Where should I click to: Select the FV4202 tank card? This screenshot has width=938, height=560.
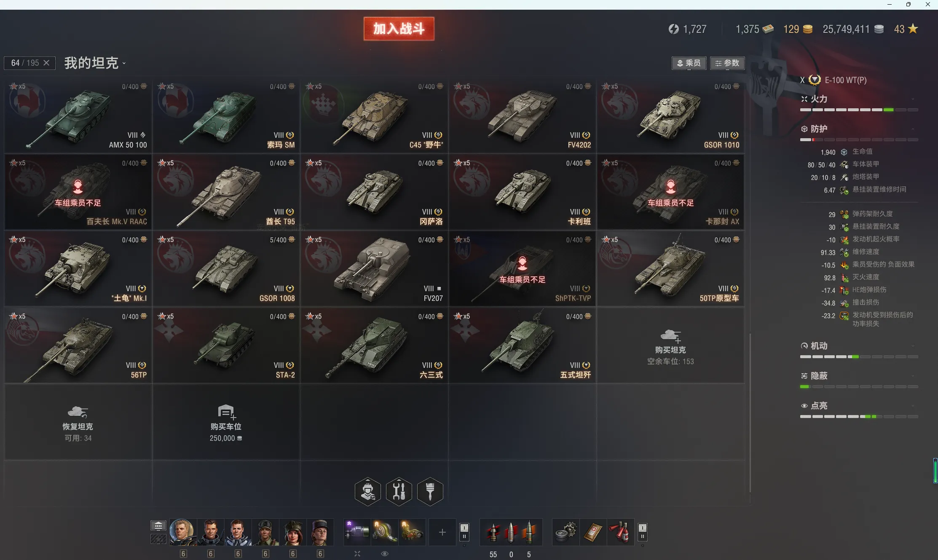[523, 115]
